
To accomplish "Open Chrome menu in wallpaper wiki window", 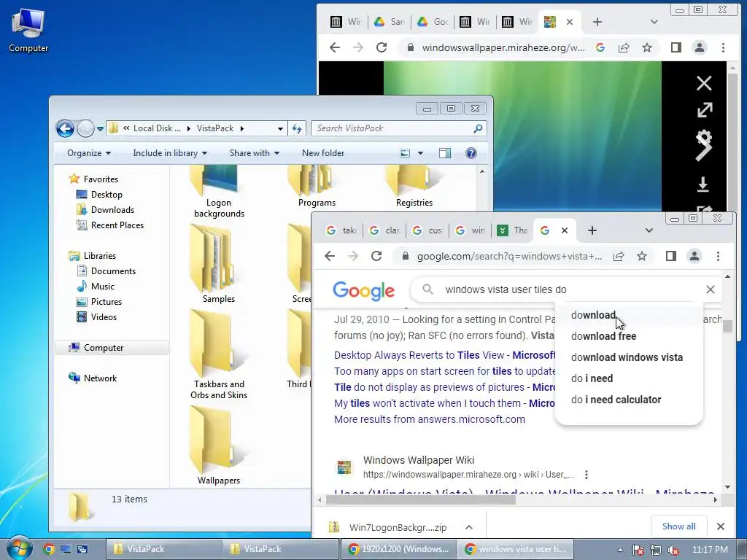I will (723, 47).
